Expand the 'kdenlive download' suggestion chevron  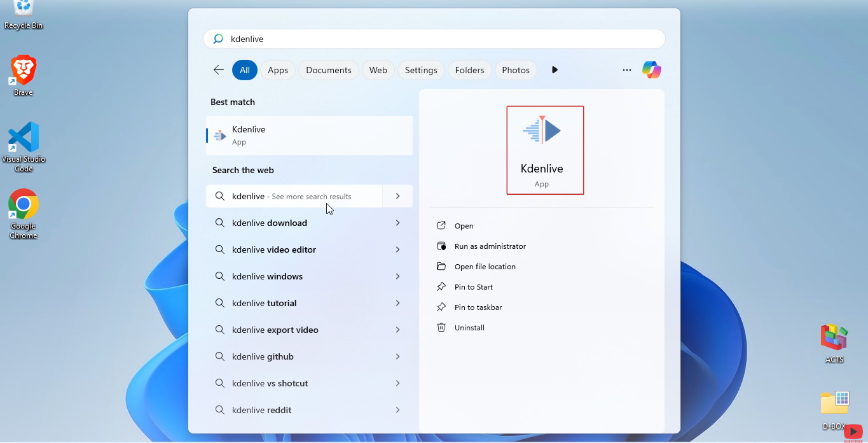(x=397, y=223)
